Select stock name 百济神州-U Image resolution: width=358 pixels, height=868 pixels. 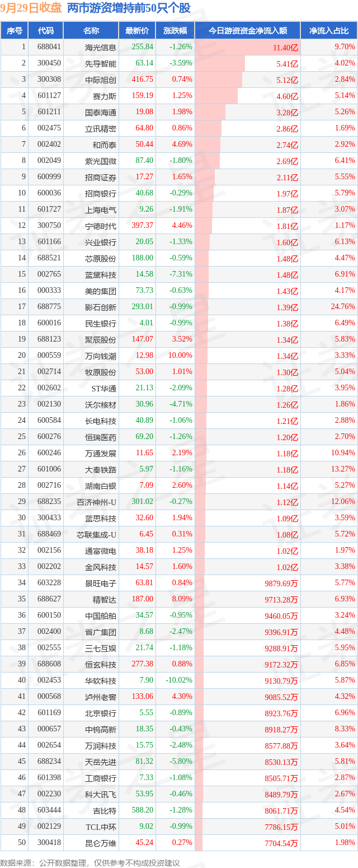(97, 502)
